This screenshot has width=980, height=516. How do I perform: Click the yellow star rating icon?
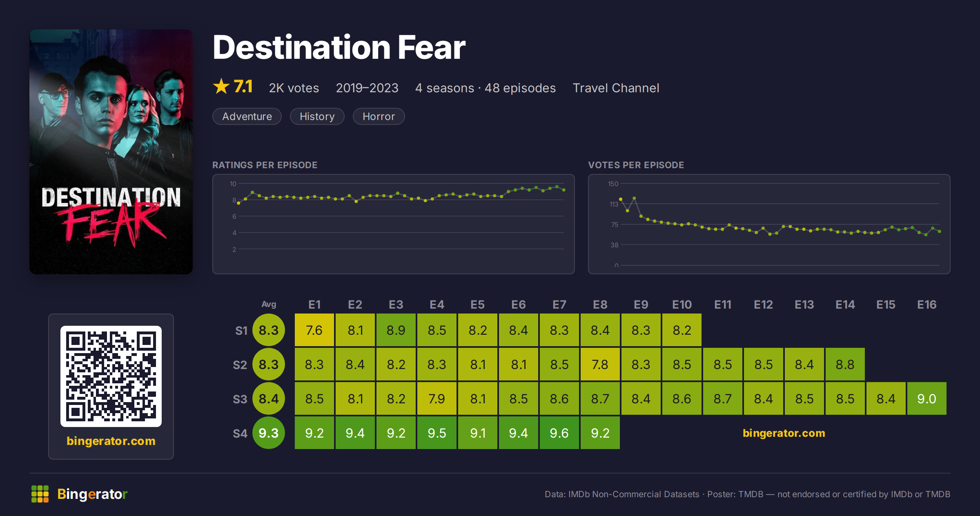(221, 86)
